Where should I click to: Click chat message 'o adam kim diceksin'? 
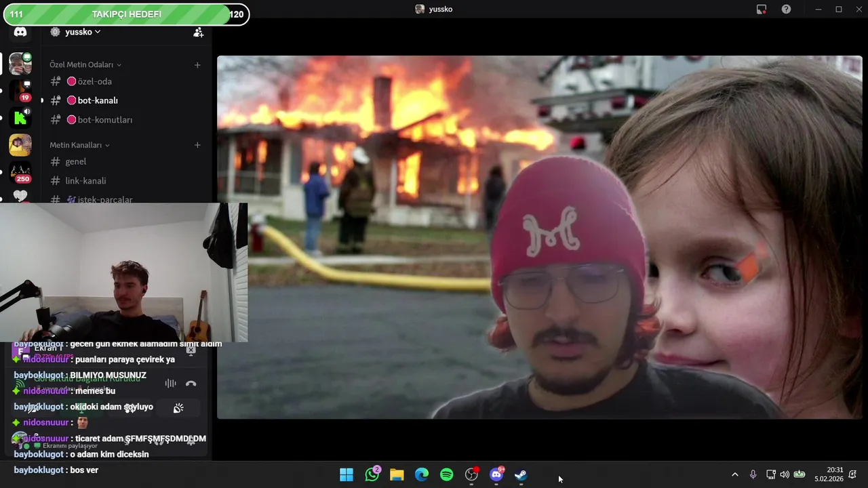(x=109, y=454)
